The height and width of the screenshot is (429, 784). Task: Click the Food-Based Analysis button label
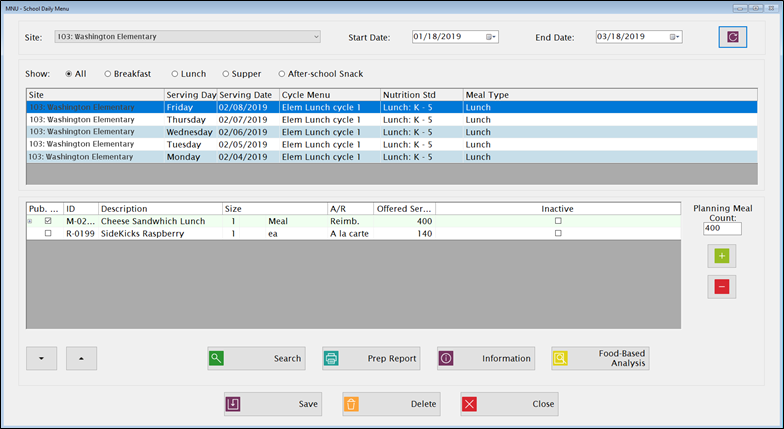point(622,358)
